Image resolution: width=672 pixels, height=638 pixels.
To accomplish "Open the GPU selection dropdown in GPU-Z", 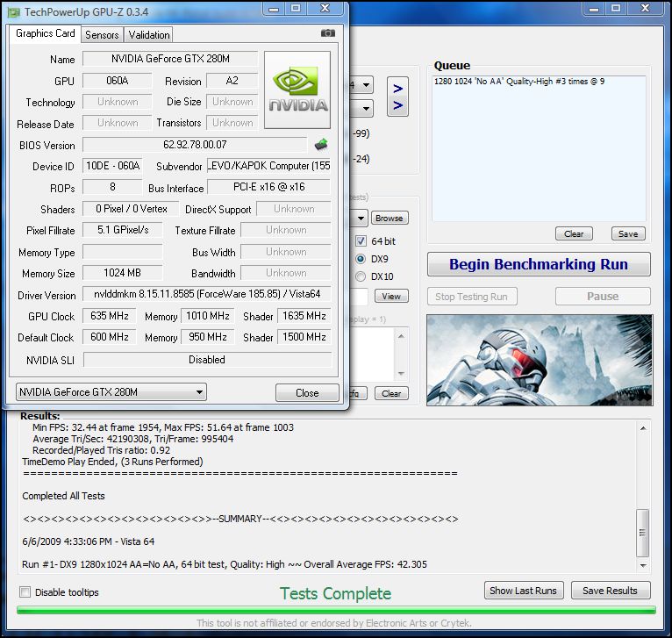I will (111, 392).
